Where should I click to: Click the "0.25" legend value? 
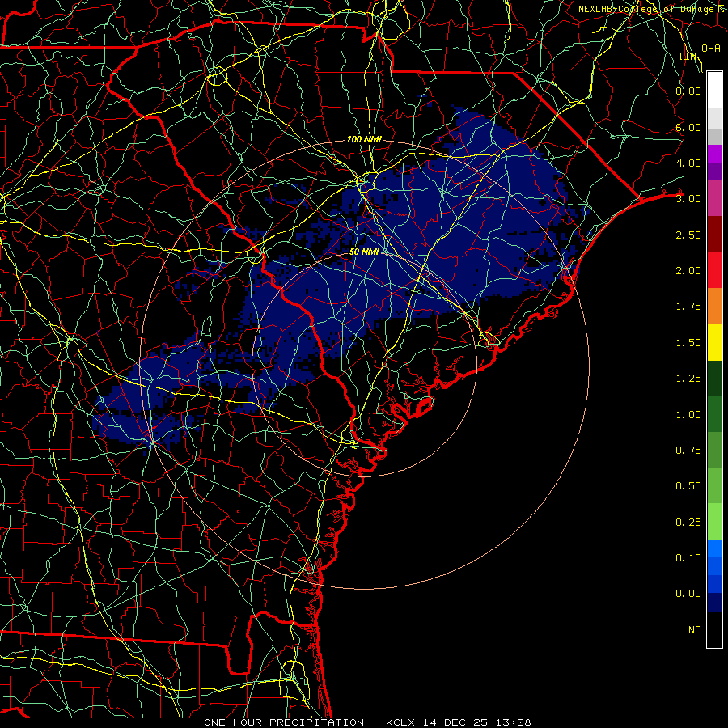click(688, 523)
